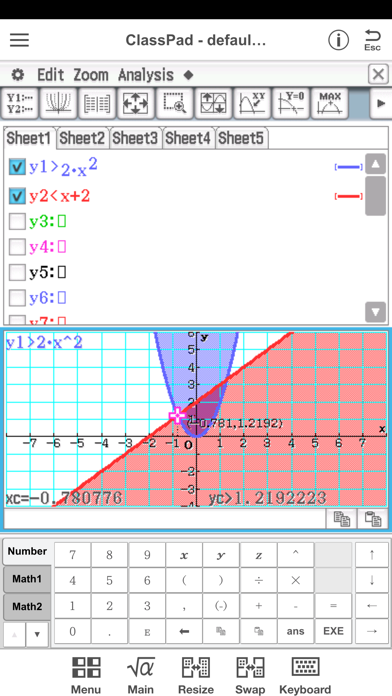The image size is (392, 696).
Task: Tap the EXE key
Action: [333, 631]
